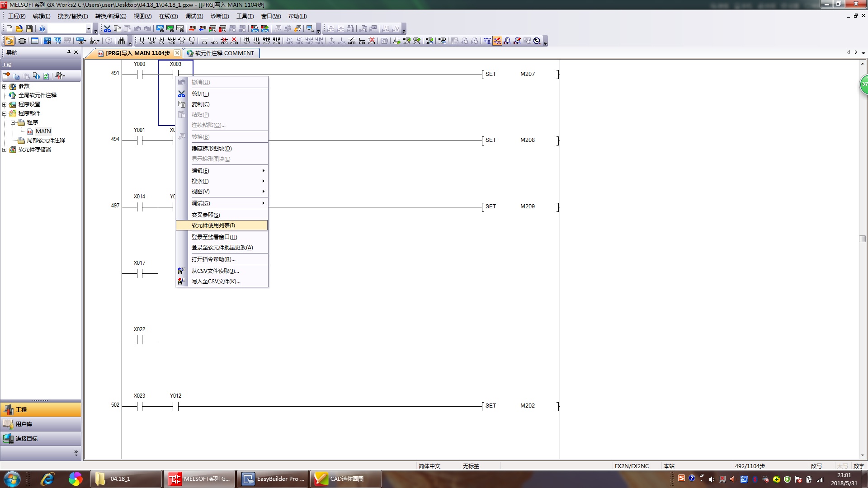This screenshot has height=488, width=868.
Task: Click the horizontal line F9 icon
Action: pyautogui.click(x=204, y=41)
